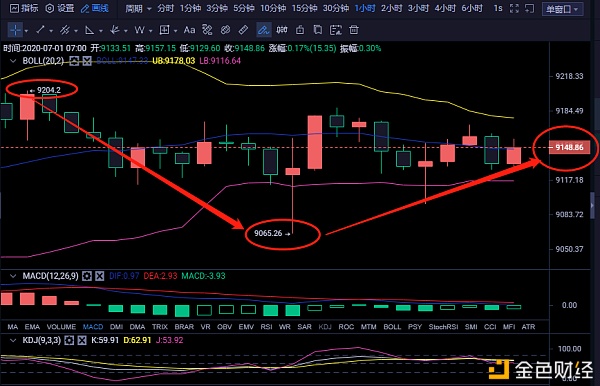Select the triangle shape drawing tool

[x=90, y=30]
